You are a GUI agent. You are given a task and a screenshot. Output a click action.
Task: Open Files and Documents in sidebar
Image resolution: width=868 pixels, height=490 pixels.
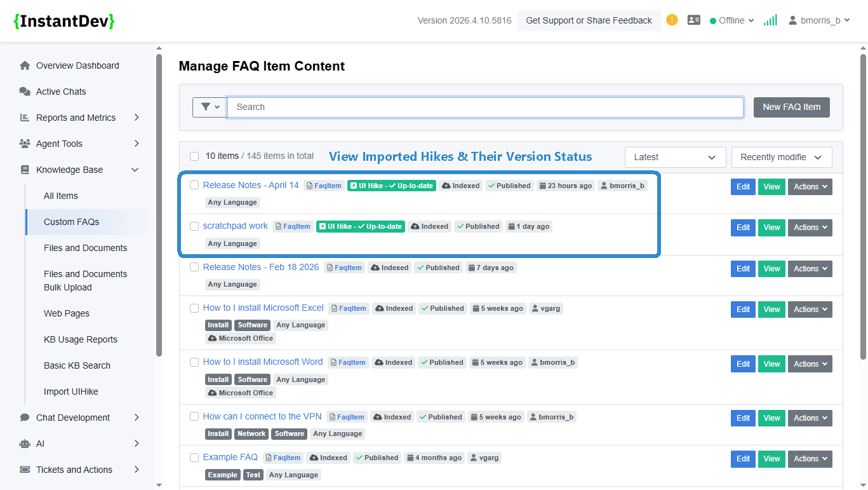click(85, 248)
